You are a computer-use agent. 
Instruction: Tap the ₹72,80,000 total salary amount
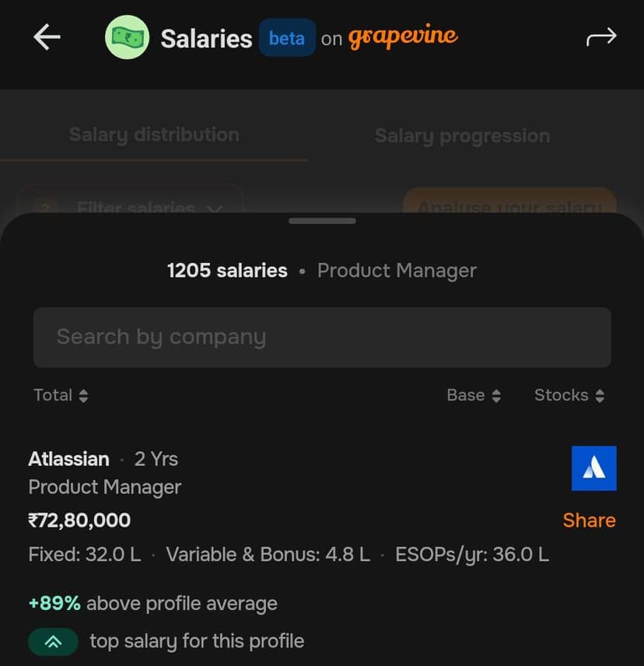[79, 520]
